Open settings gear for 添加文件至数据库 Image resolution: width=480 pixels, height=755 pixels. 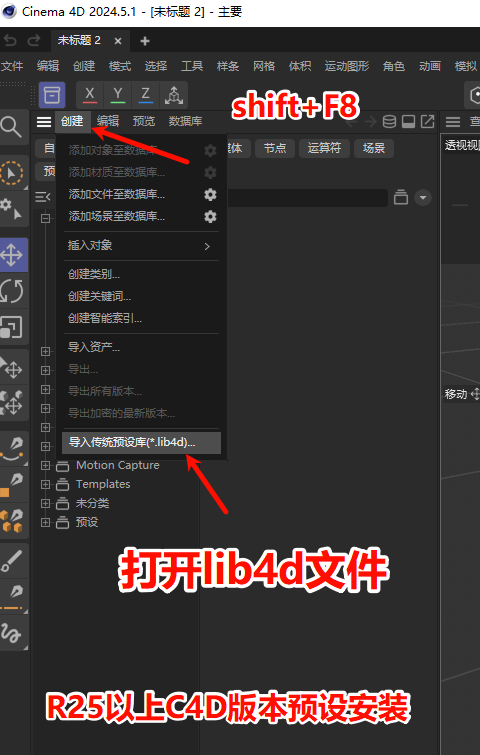(210, 195)
